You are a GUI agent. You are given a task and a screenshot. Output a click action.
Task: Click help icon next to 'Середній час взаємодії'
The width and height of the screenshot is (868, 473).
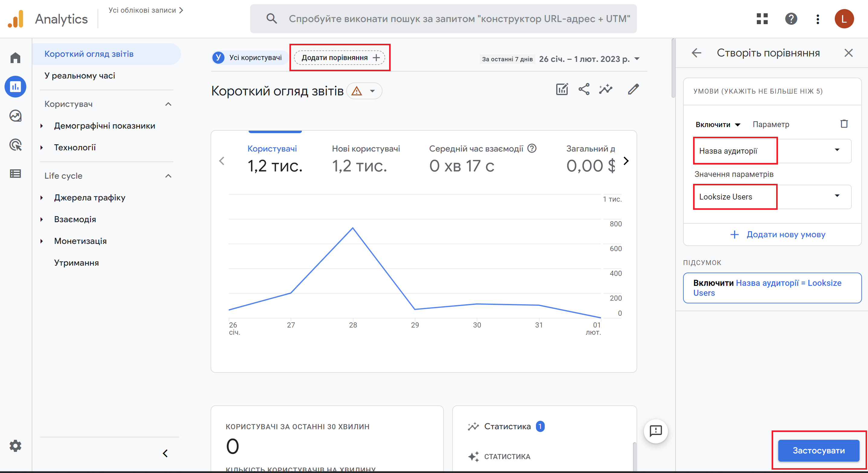click(x=532, y=149)
